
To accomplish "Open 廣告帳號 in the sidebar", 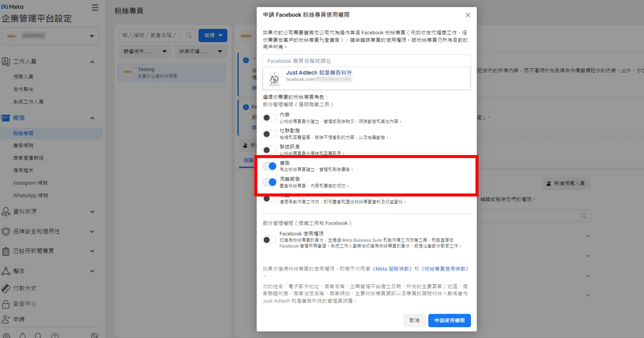I will [23, 145].
